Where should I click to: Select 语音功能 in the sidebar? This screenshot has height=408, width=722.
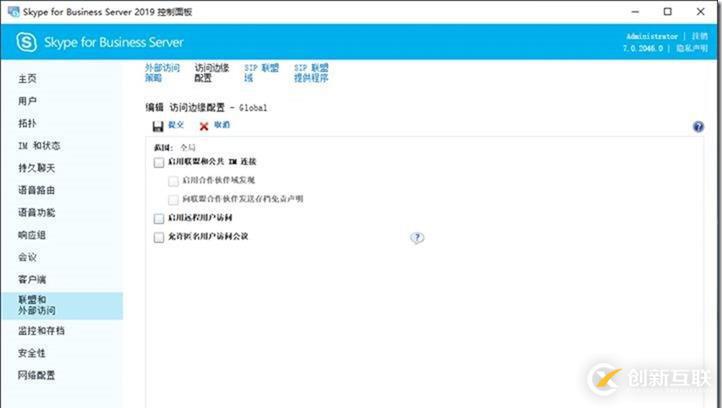[36, 213]
